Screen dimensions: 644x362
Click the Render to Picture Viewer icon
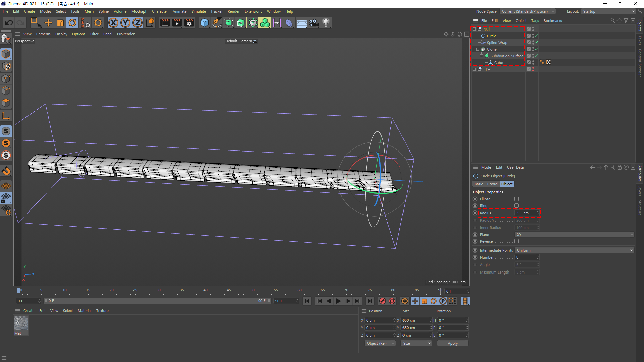[x=177, y=23]
